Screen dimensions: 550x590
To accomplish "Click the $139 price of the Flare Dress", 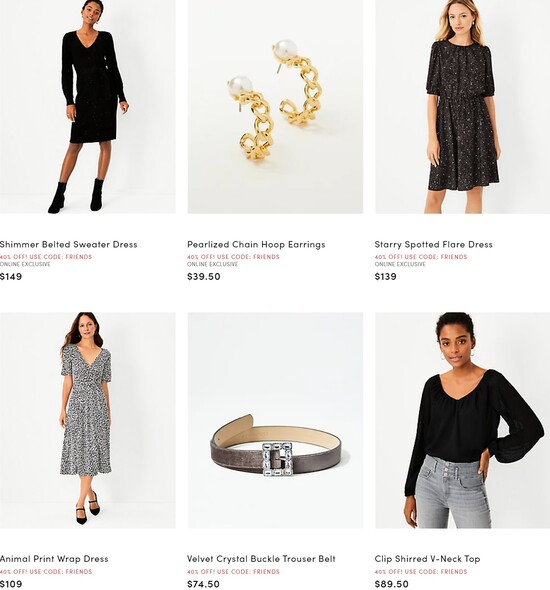I will click(x=386, y=277).
